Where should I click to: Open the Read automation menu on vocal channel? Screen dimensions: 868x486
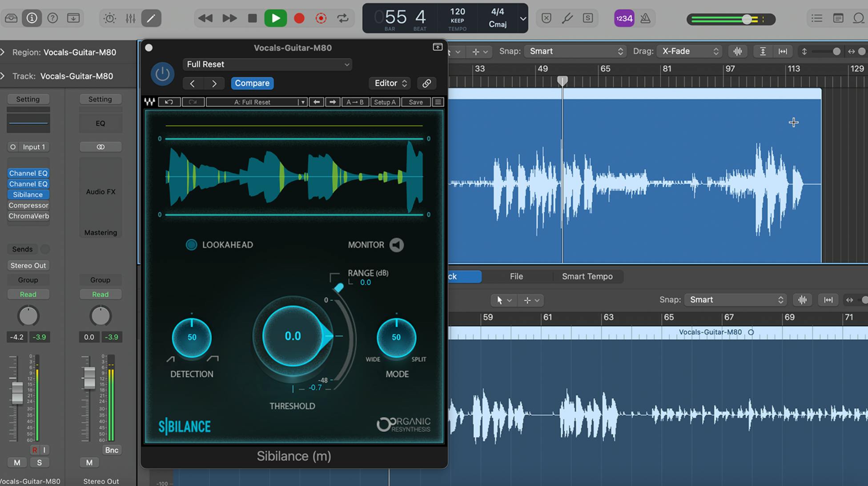coord(28,295)
